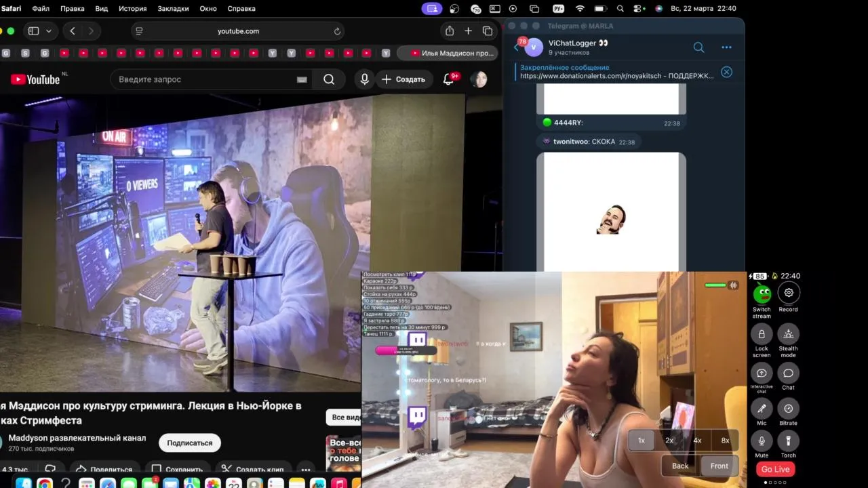Open the YouTube Создать button
The height and width of the screenshot is (488, 868).
click(x=403, y=79)
